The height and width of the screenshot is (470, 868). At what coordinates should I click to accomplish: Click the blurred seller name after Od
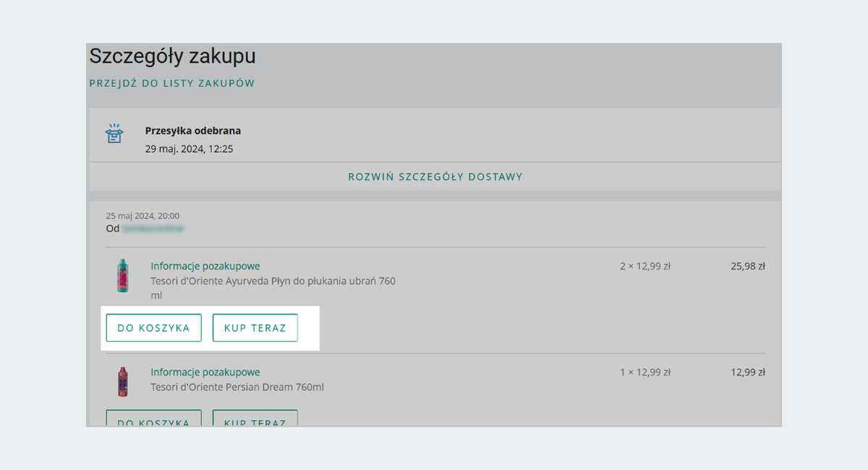(x=153, y=228)
